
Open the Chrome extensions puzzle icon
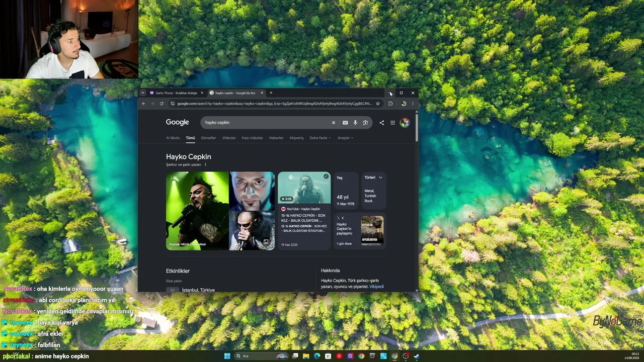coord(390,104)
